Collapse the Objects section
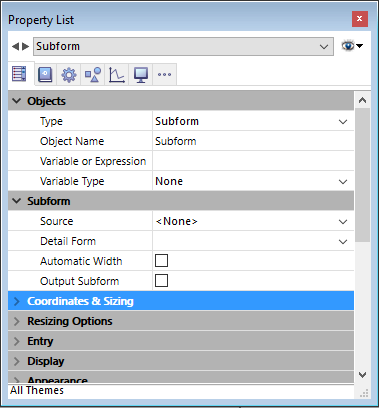Screen dimensions: 379x408 tap(17, 101)
